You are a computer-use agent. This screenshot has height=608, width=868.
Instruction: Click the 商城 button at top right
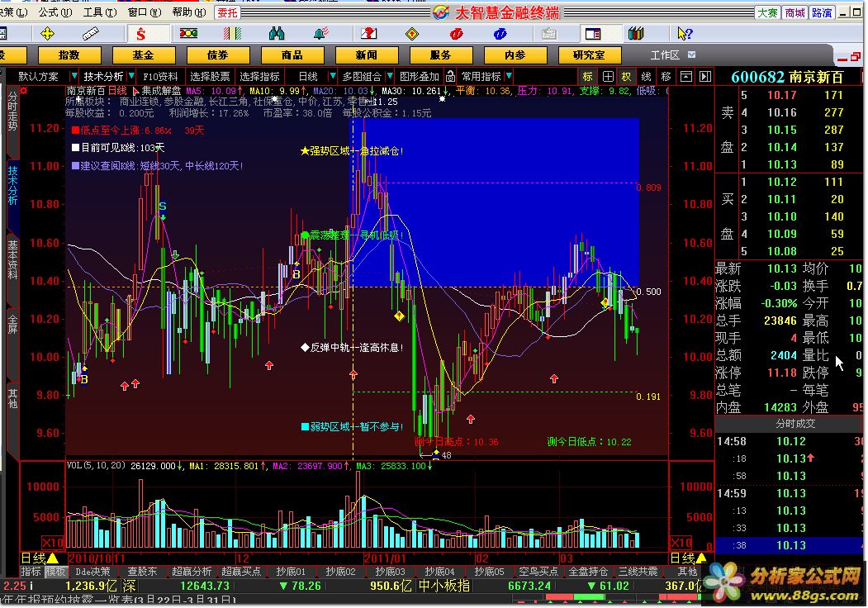pos(794,12)
